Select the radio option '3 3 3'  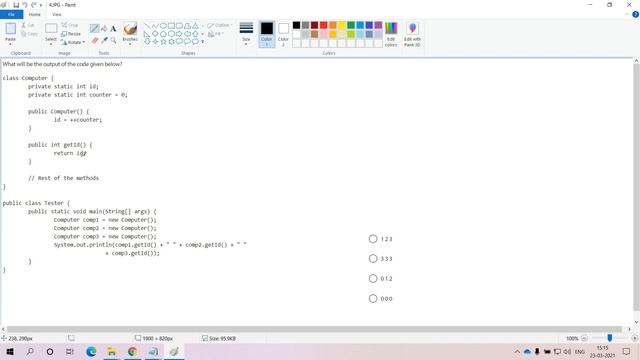(373, 258)
